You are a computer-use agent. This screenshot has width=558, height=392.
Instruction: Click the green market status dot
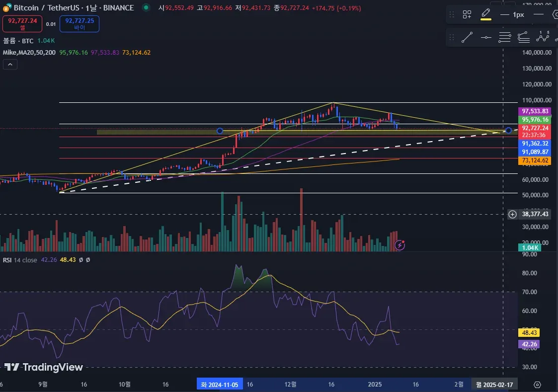pos(146,7)
